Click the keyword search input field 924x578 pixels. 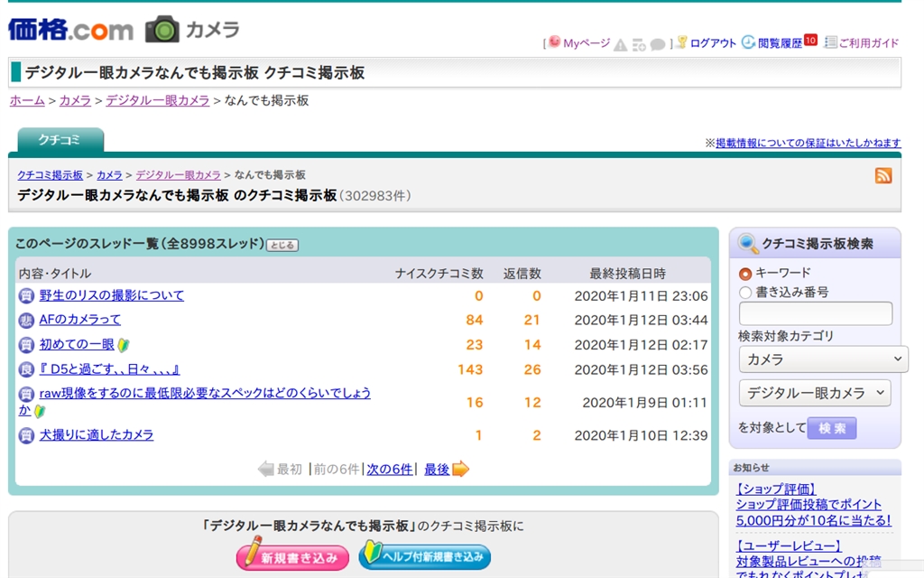point(816,313)
